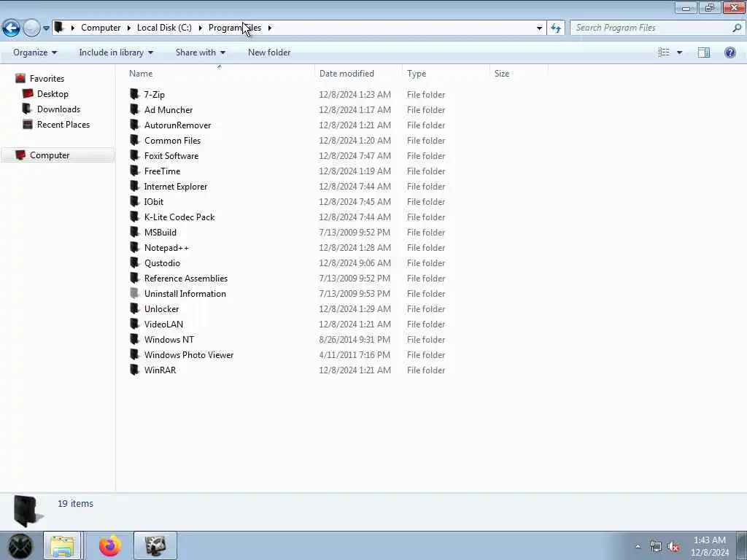The image size is (747, 560).
Task: Open the Organize menu
Action: click(35, 52)
